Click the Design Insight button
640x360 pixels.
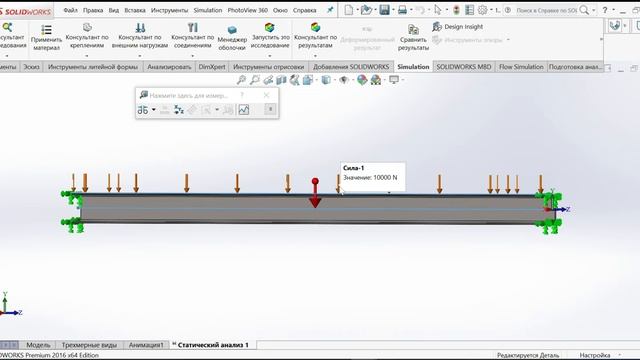tap(458, 27)
